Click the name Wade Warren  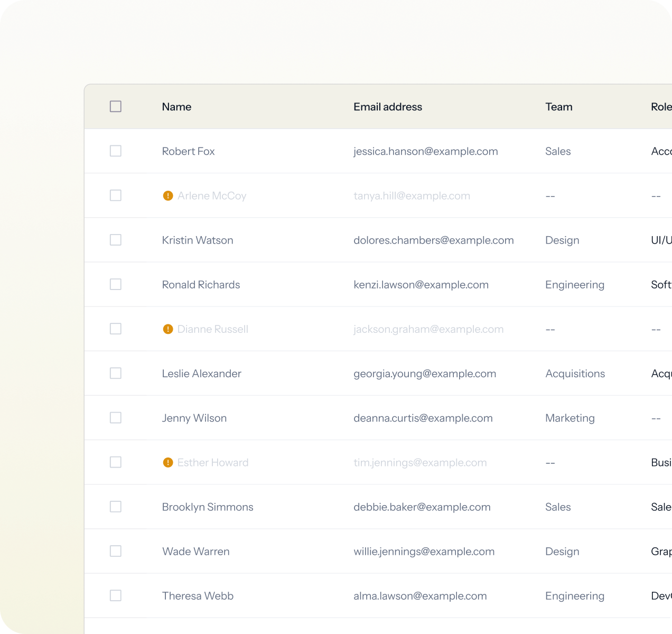point(196,552)
